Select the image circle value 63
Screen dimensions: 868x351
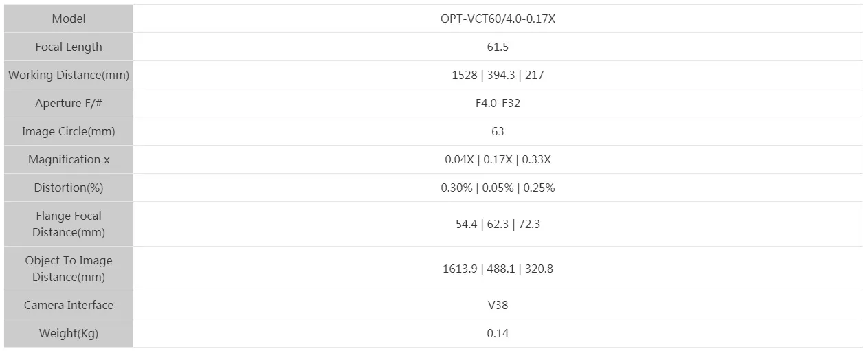(498, 131)
